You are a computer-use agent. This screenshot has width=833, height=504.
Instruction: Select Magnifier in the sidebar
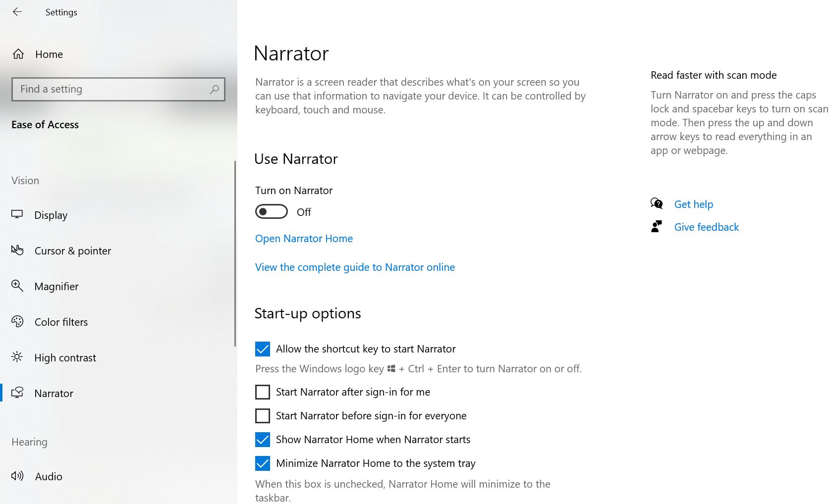(118, 286)
